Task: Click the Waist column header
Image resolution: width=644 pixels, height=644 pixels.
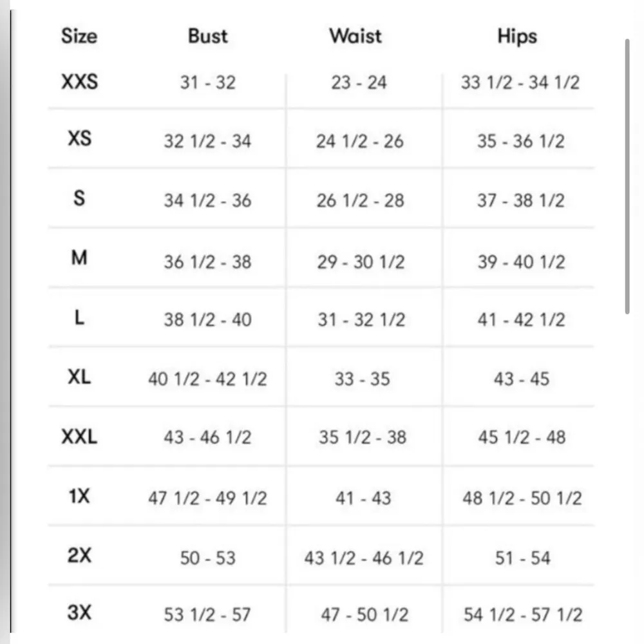Action: [x=355, y=36]
